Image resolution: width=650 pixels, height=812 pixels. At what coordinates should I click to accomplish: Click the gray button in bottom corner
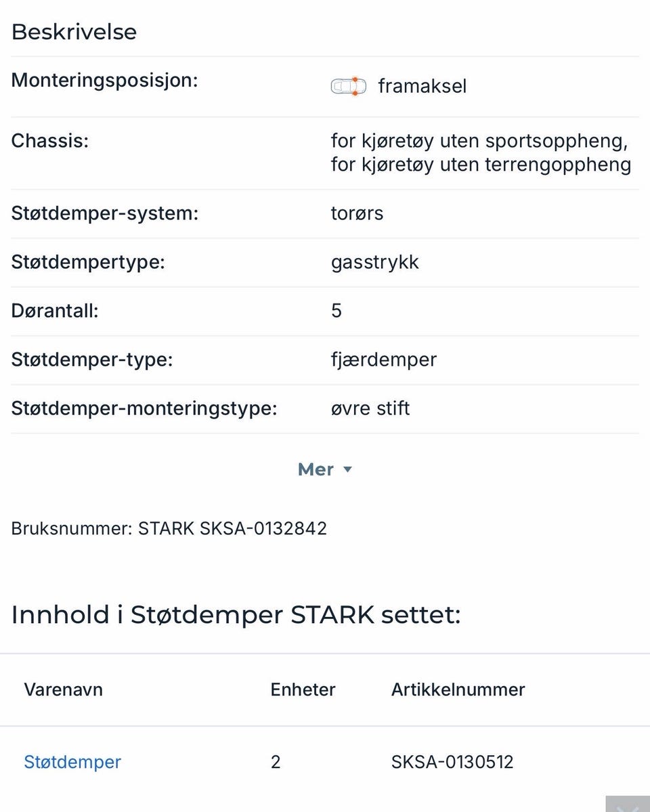pos(628,804)
